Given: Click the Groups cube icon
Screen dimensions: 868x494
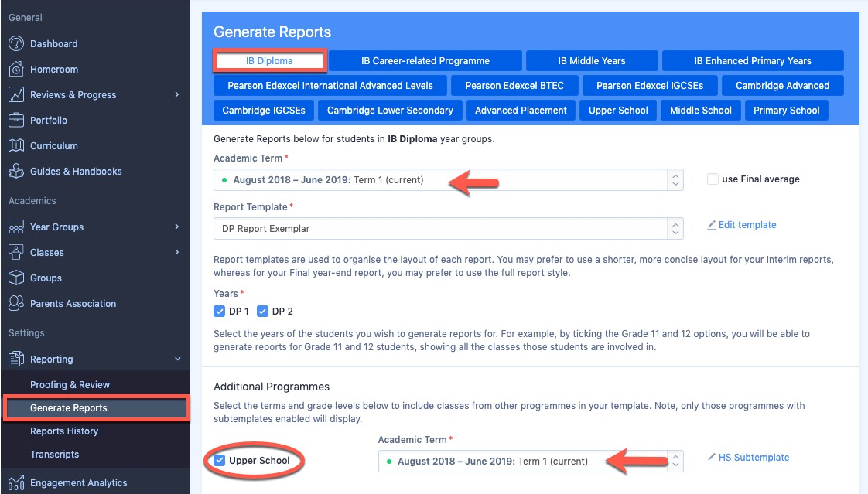Looking at the screenshot, I should [x=16, y=278].
